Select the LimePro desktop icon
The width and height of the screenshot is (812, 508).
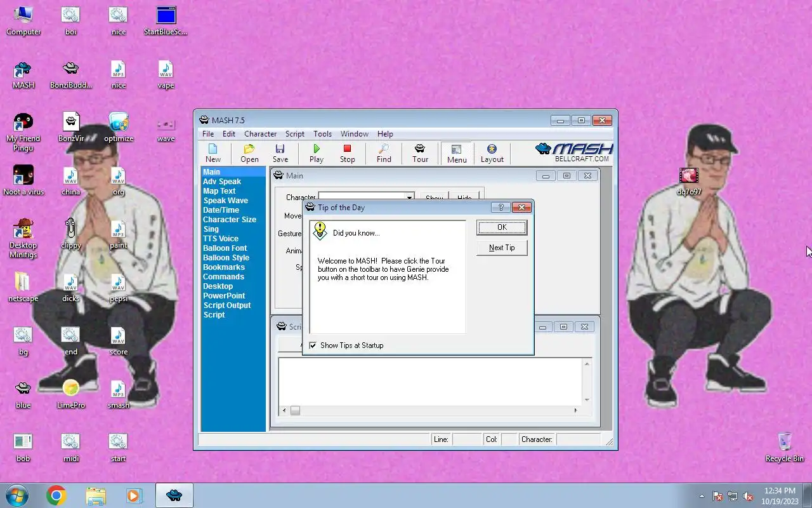(71, 394)
